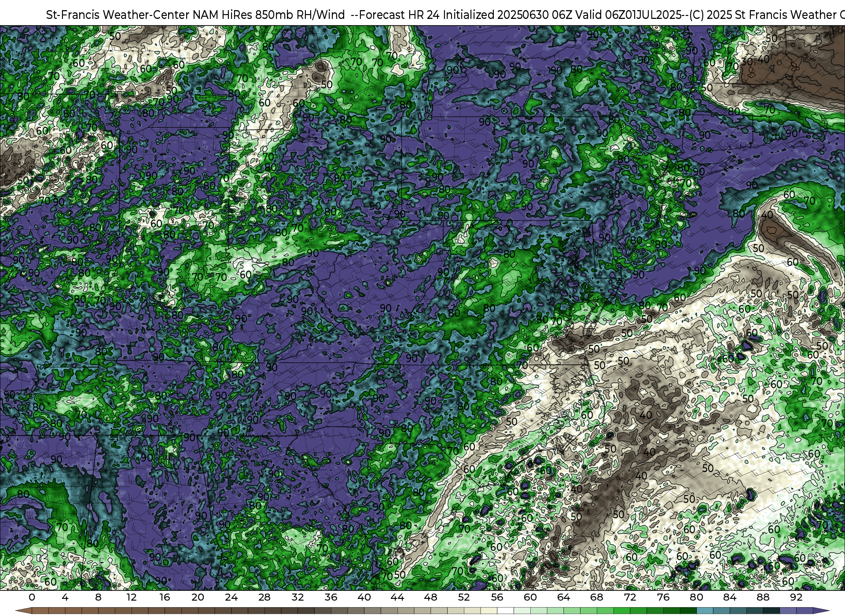Click the '32' legend tick label
This screenshot has height=616, width=845.
point(298,598)
